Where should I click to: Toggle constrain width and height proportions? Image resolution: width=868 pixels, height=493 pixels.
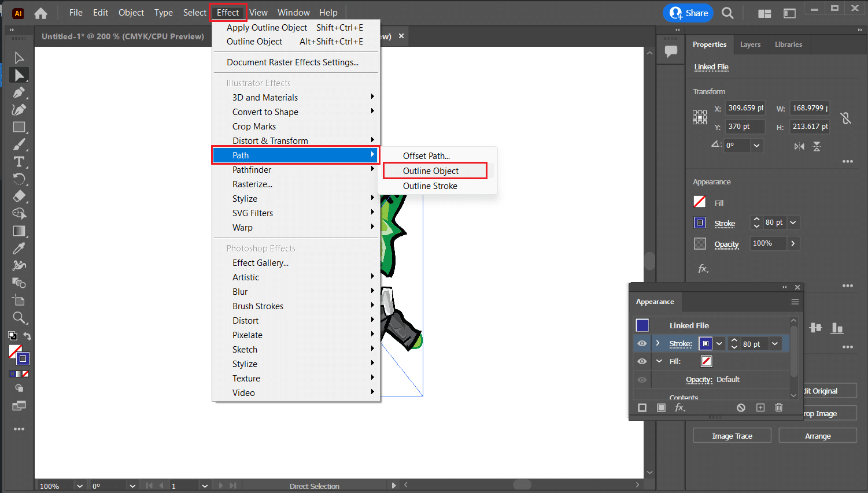pyautogui.click(x=845, y=118)
